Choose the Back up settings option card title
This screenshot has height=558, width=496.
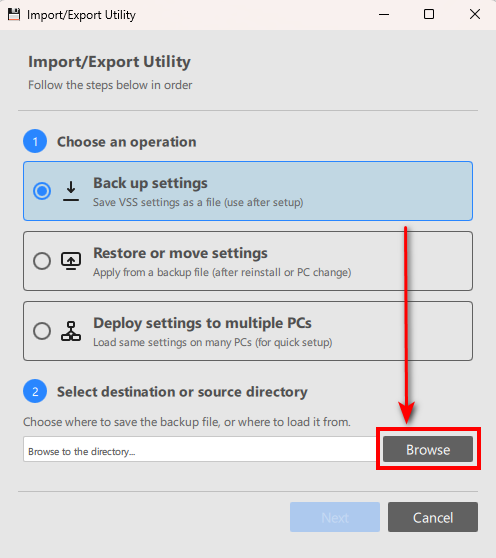[x=150, y=183]
